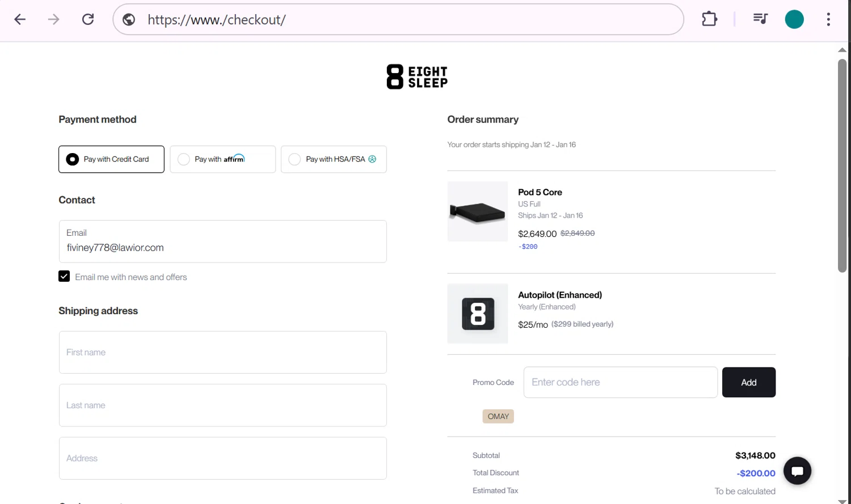
Task: Click the Eight Sleep logo
Action: [x=417, y=77]
